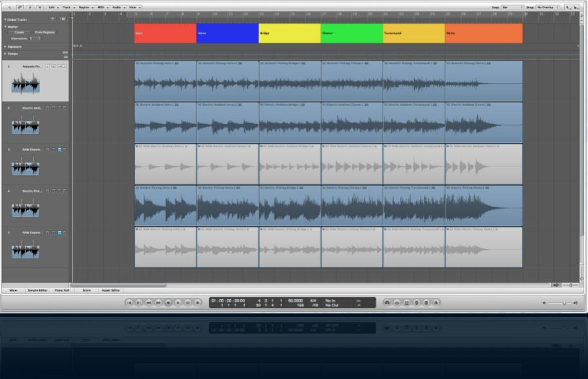Image resolution: width=588 pixels, height=379 pixels.
Task: Open the Drag mode dropdown showing No Overlap
Action: (x=546, y=6)
